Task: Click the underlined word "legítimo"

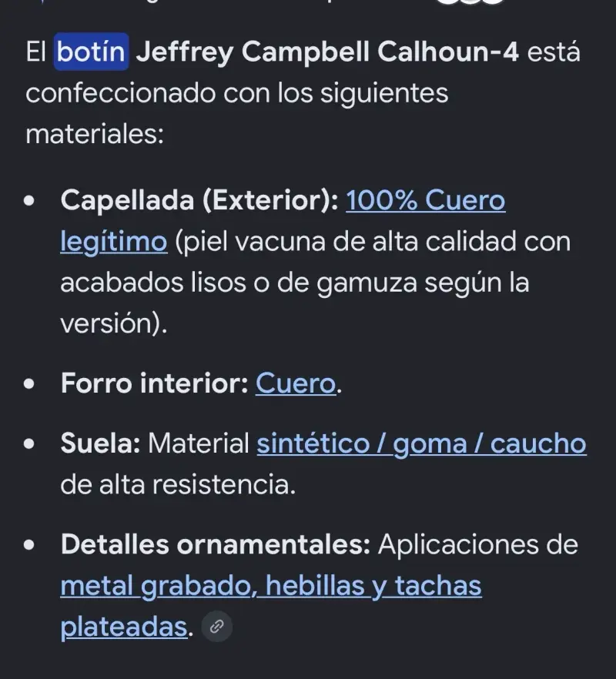Action: click(113, 242)
